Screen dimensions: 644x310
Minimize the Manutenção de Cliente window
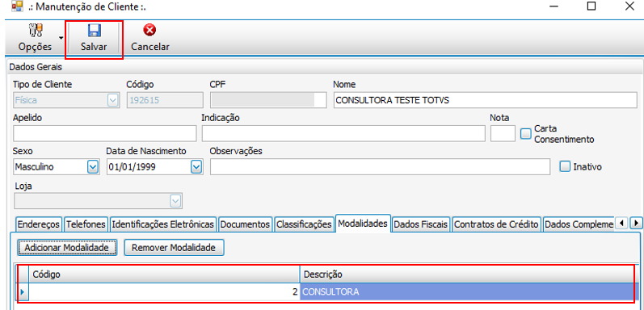click(x=553, y=6)
